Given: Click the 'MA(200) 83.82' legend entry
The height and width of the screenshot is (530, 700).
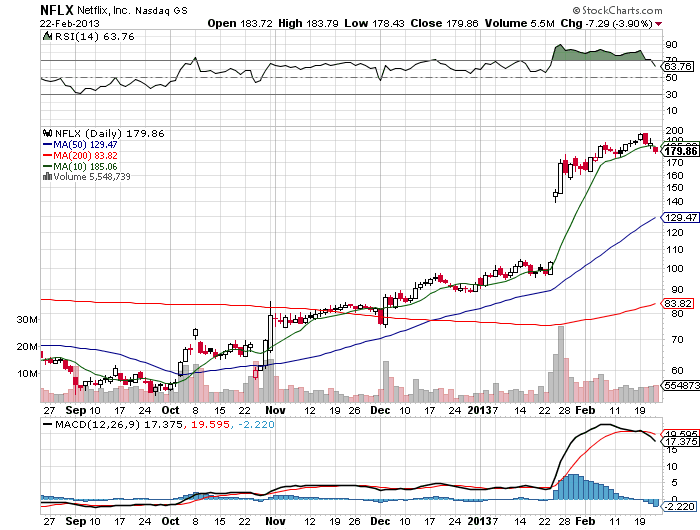Looking at the screenshot, I should [85, 156].
